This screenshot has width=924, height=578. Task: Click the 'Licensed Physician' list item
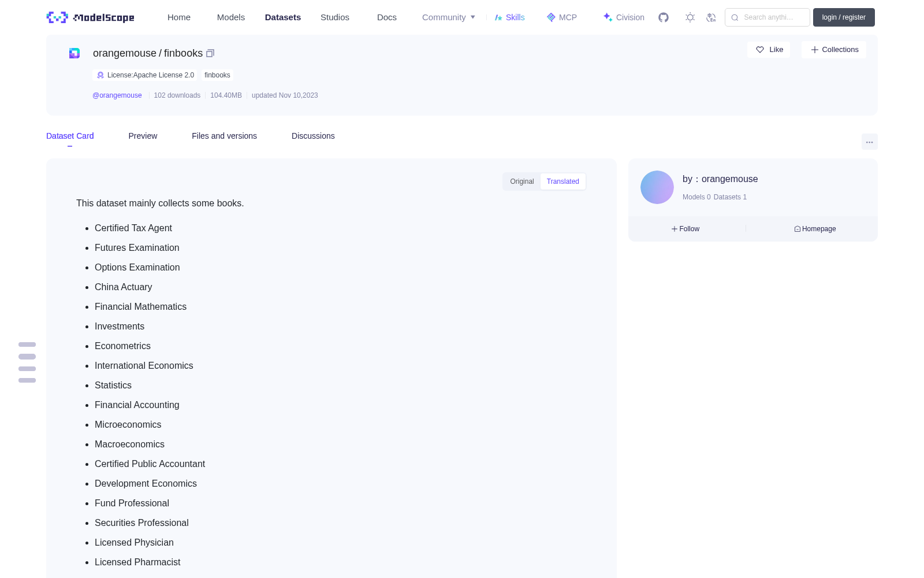(134, 543)
